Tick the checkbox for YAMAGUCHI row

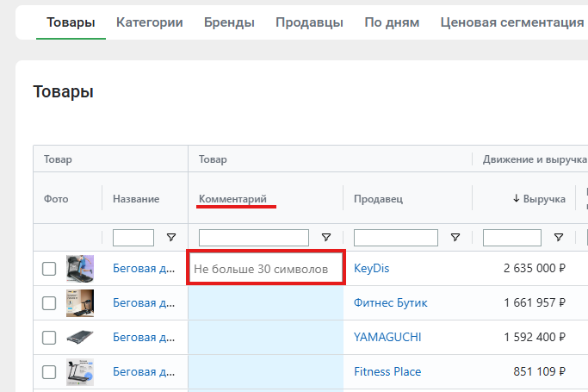point(49,338)
